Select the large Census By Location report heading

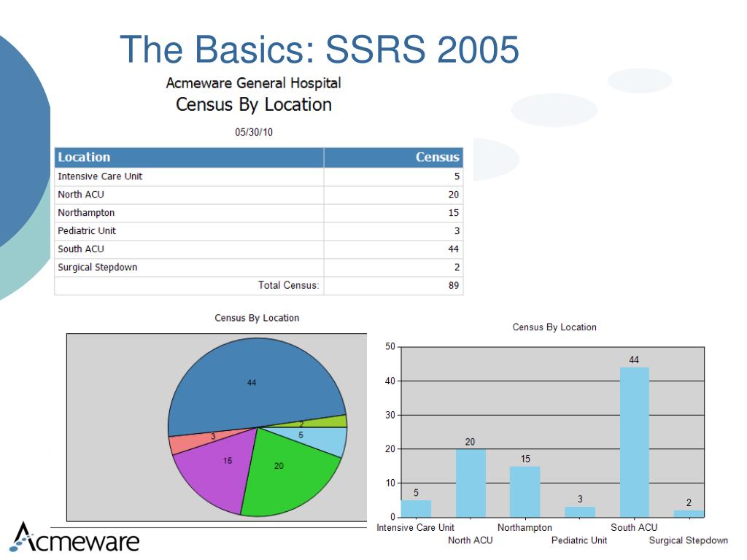point(253,105)
